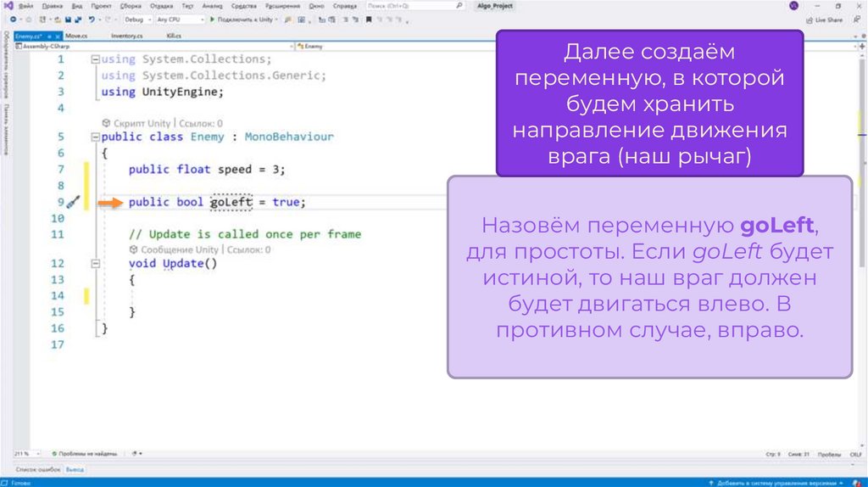The image size is (868, 487).
Task: Open the Undo history dropdown arrow
Action: (100, 20)
